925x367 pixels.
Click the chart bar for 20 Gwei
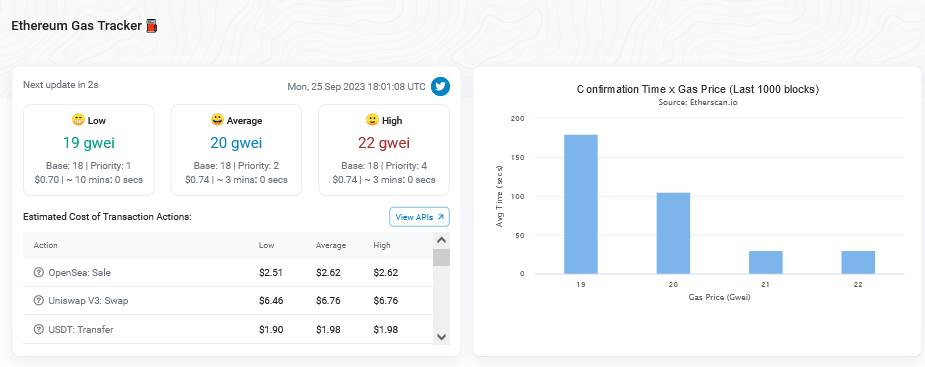674,233
